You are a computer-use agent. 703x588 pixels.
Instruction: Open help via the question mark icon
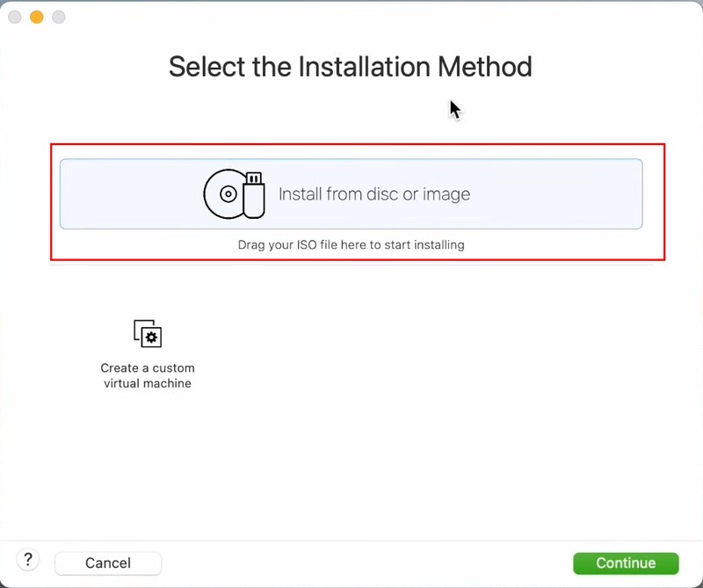coord(28,560)
